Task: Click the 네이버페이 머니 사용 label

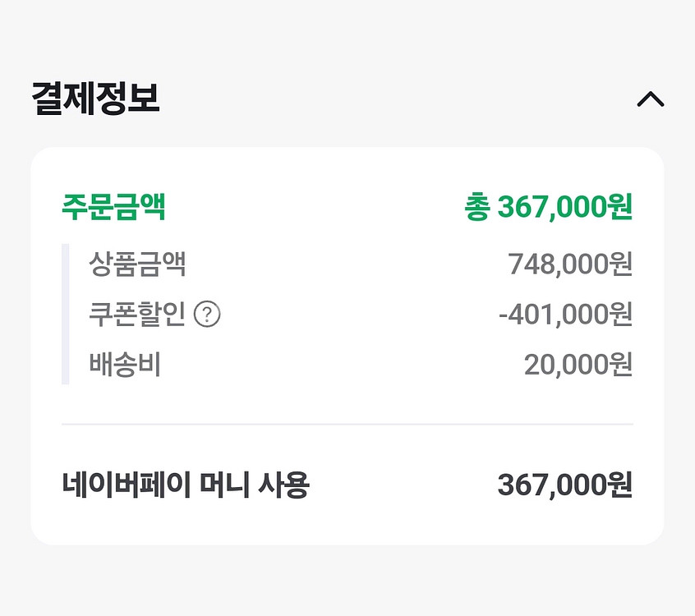Action: [186, 485]
